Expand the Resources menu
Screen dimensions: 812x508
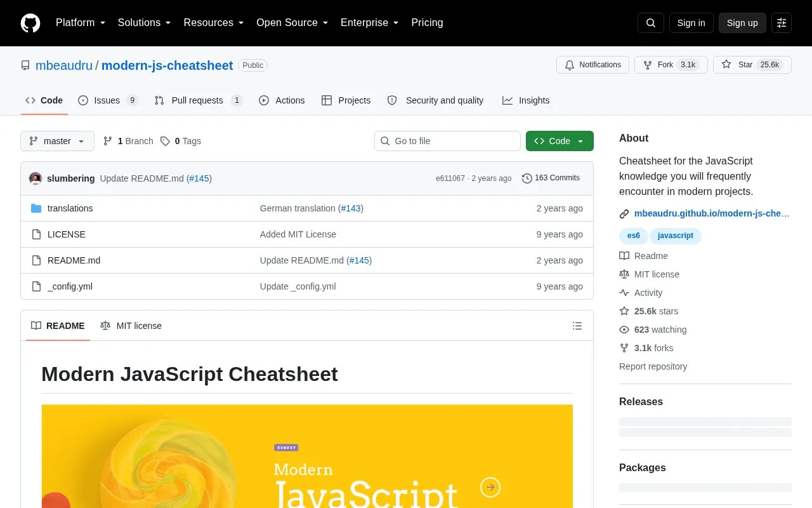pyautogui.click(x=214, y=23)
